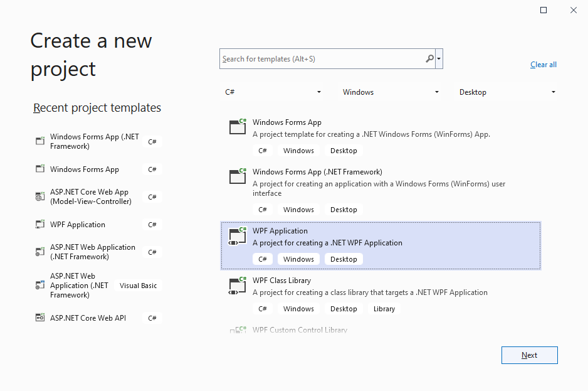Click Windows Forms App description text
Image resolution: width=588 pixels, height=391 pixels.
tap(371, 134)
